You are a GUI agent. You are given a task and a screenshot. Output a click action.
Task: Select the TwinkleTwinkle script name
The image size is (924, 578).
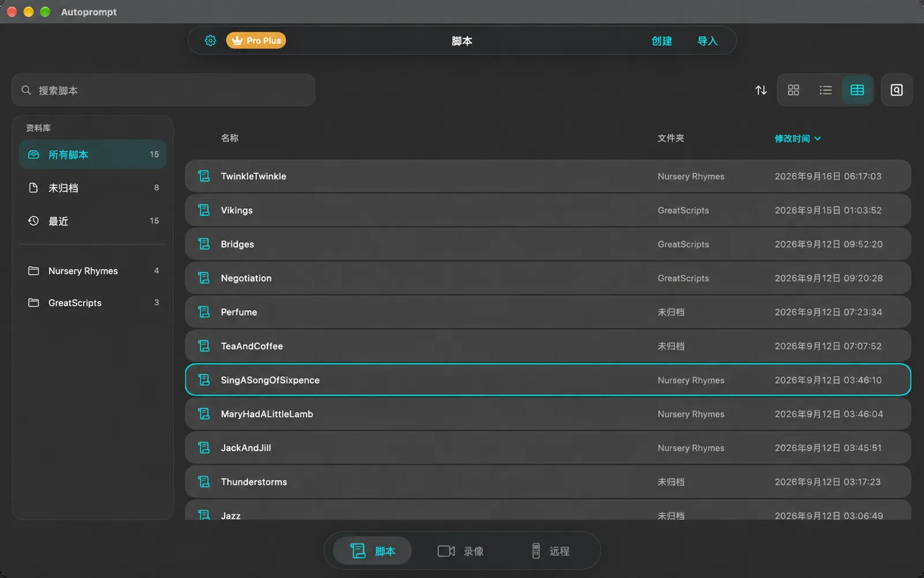pos(254,176)
